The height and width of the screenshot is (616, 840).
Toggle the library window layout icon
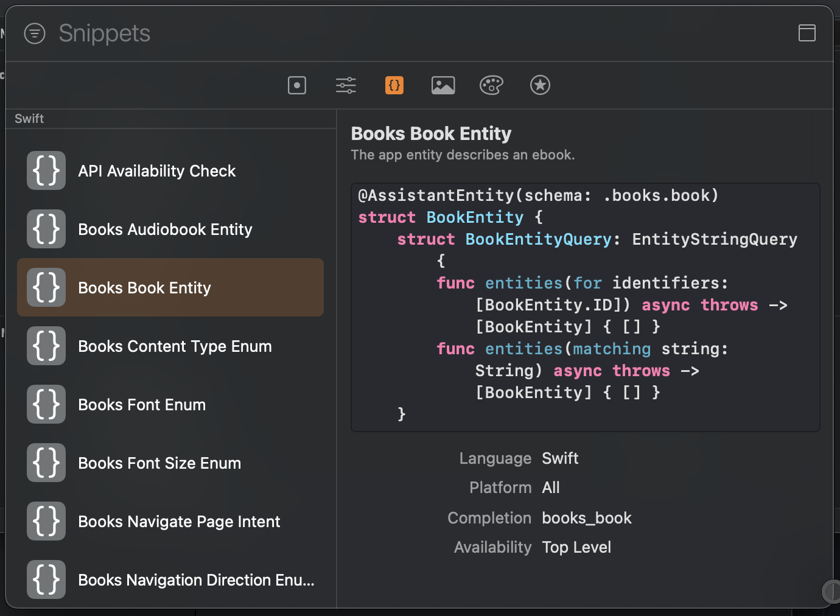[x=807, y=33]
